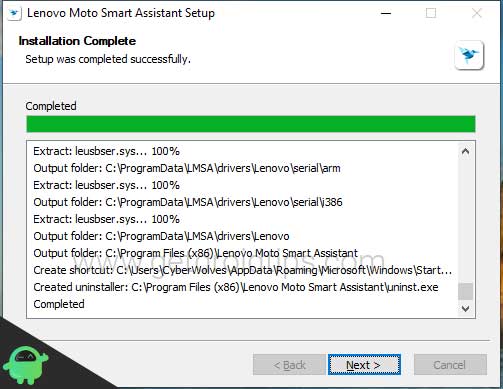Click the maximize window button

pyautogui.click(x=431, y=13)
